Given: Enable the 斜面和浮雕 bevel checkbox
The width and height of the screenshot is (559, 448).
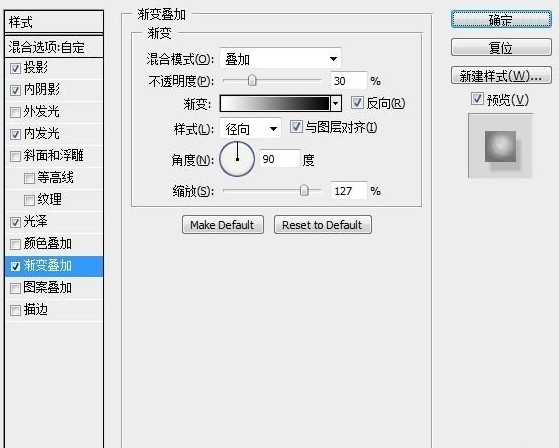Looking at the screenshot, I should tap(15, 156).
